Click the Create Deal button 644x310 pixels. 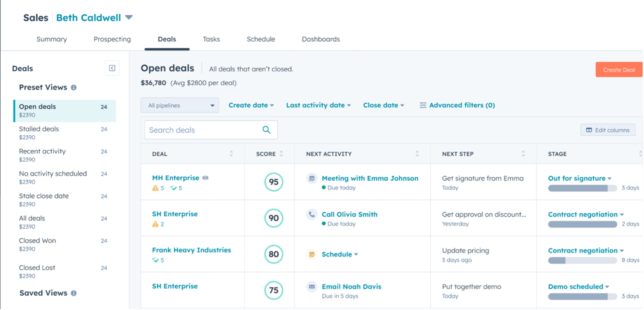click(x=619, y=70)
